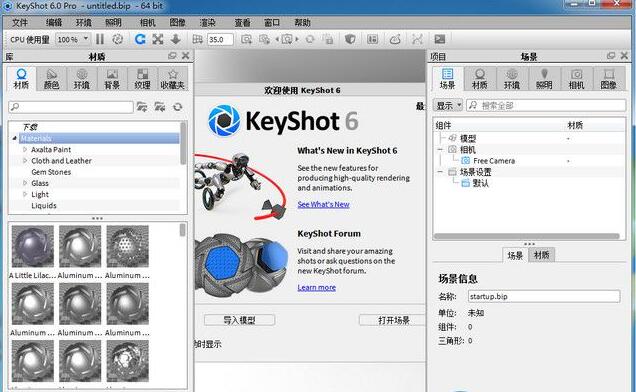Collapse the 相机 node in scene tree
The image size is (636, 392).
(440, 150)
